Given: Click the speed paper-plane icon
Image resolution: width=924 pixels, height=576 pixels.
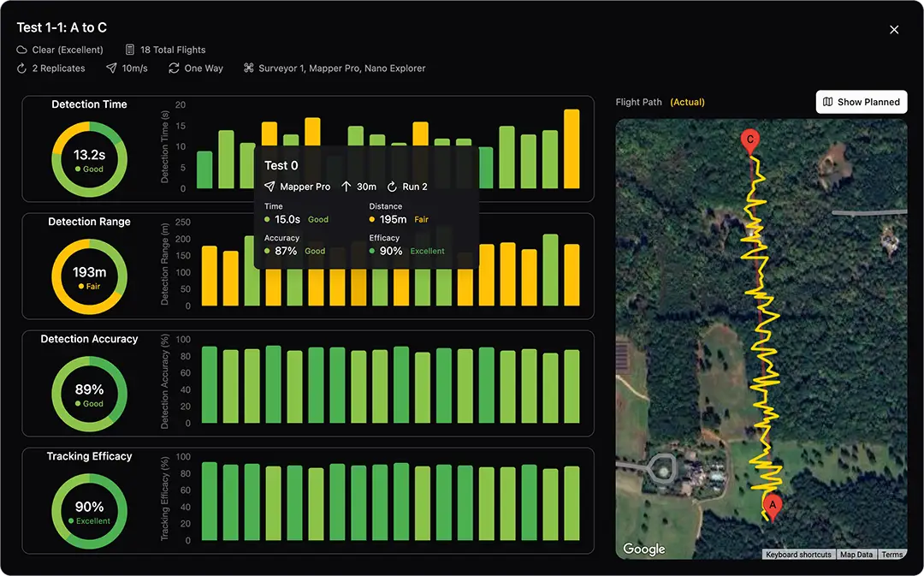Looking at the screenshot, I should (x=111, y=68).
